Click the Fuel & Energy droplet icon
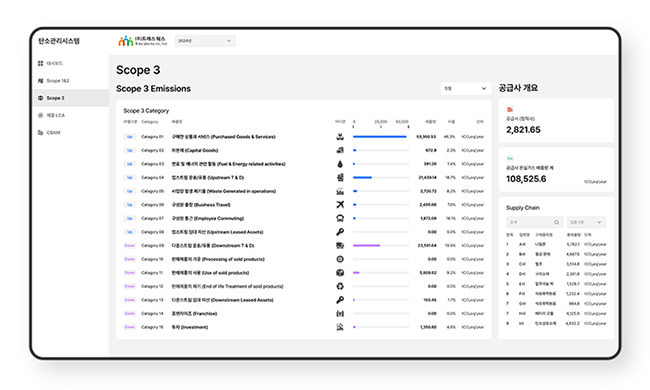This screenshot has width=650, height=390. [x=340, y=164]
